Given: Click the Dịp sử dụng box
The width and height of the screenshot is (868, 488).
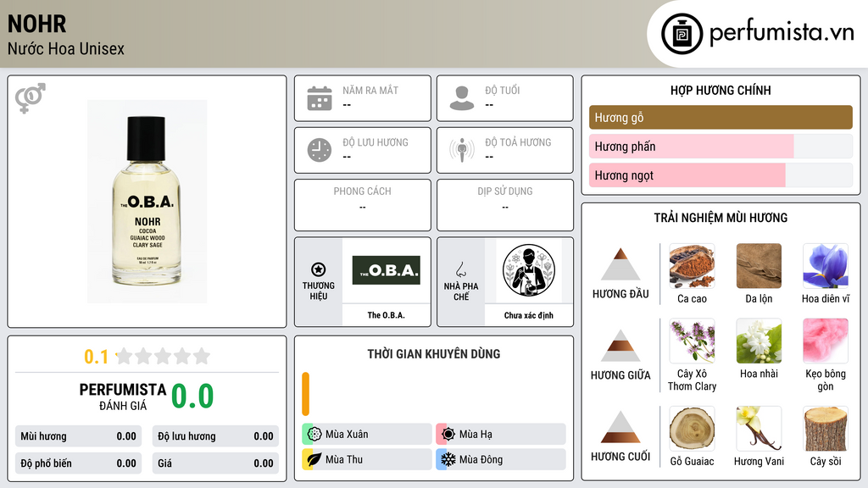Looking at the screenshot, I should pyautogui.click(x=505, y=205).
